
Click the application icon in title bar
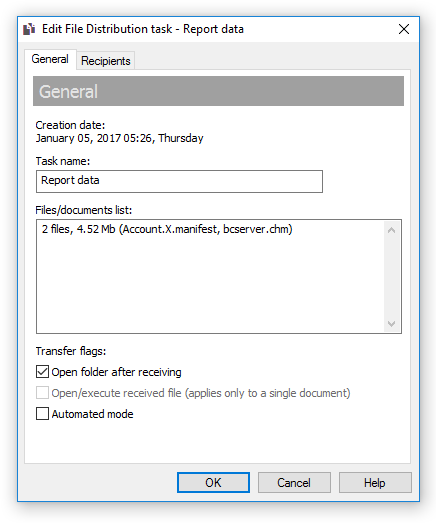click(29, 29)
